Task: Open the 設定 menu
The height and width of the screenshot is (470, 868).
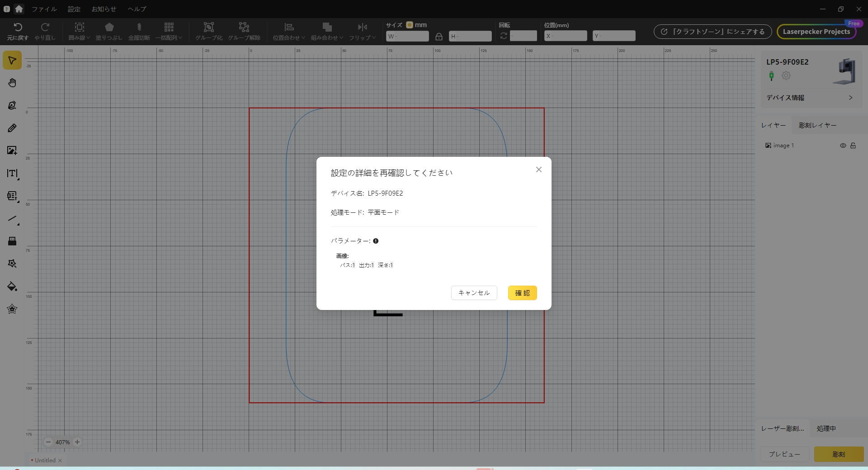Action: [74, 9]
